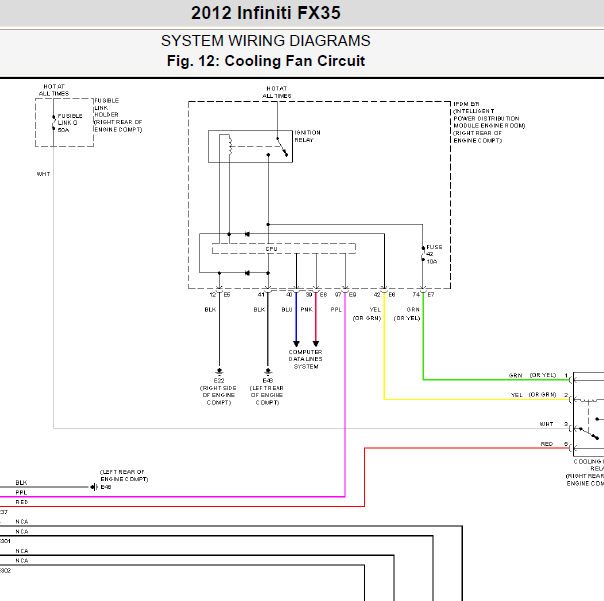This screenshot has height=601, width=604.
Task: Click the bottom-left ground symbol beside the BLK wire
Action: point(94,487)
